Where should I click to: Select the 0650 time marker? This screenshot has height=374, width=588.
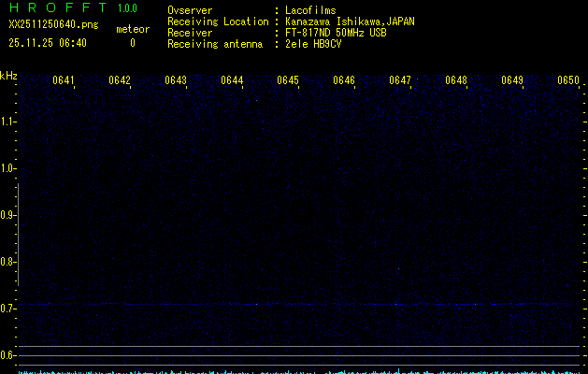point(568,80)
